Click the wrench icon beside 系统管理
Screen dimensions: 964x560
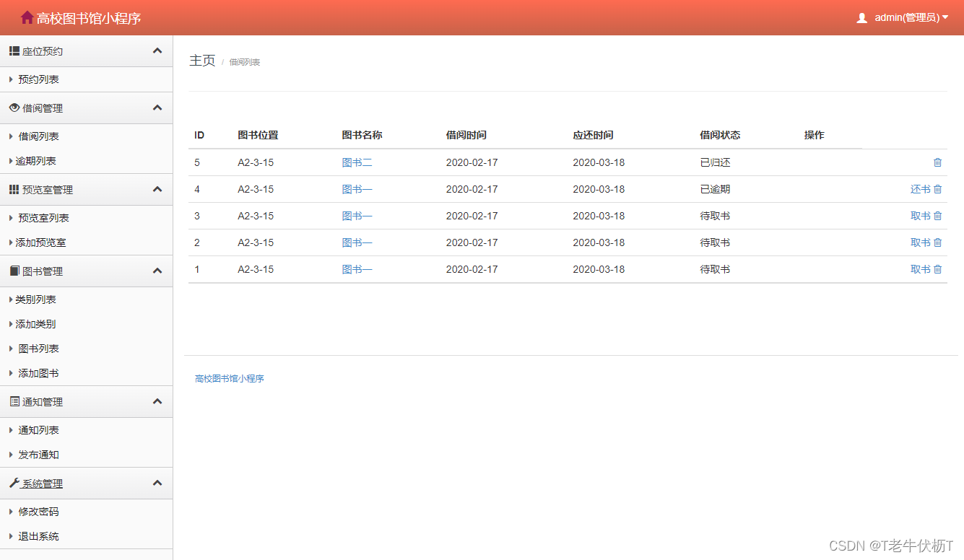pos(14,483)
